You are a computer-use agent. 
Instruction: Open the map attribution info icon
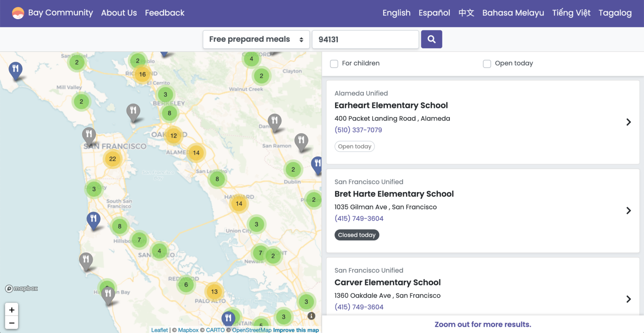pos(311,316)
